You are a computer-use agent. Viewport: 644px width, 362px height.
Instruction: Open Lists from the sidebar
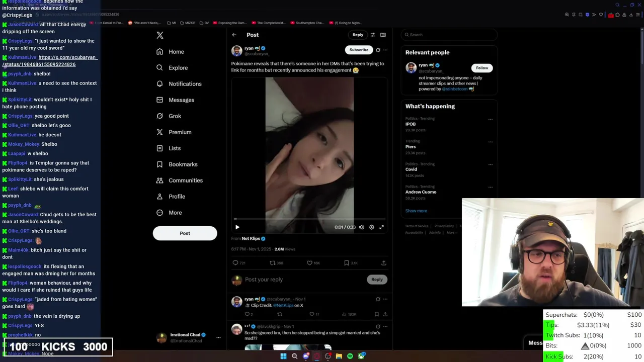point(169,148)
